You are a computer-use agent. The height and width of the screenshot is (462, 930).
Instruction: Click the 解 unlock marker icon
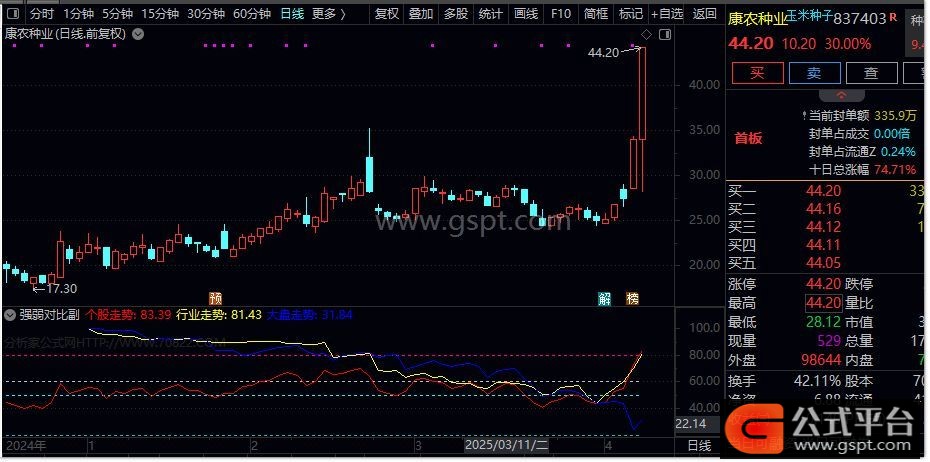(604, 298)
